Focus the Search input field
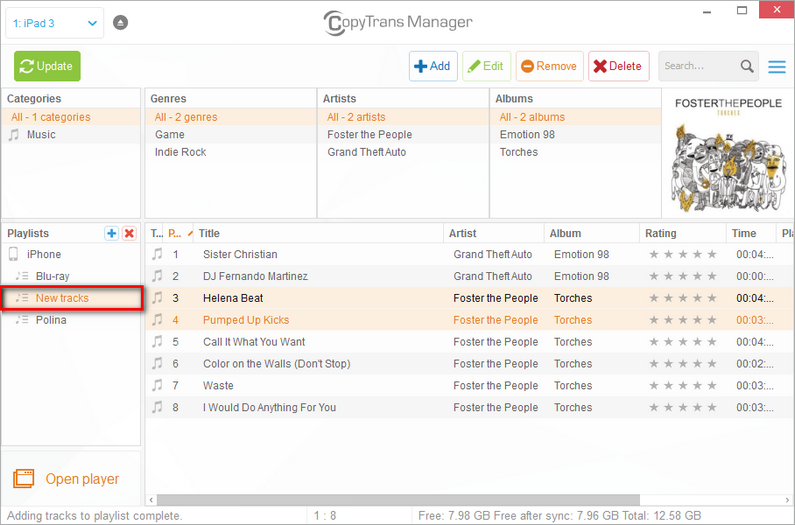This screenshot has width=795, height=525. tap(698, 66)
